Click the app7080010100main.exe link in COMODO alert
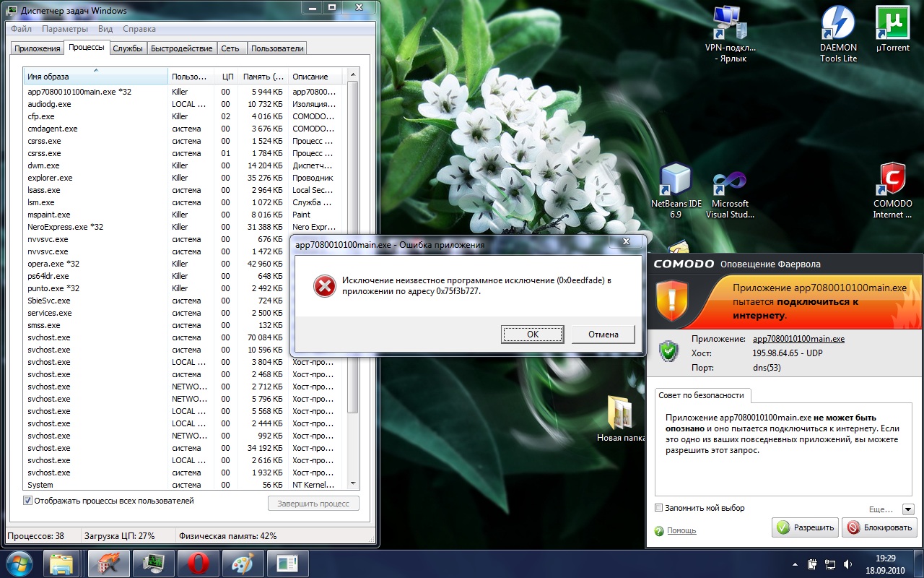The width and height of the screenshot is (924, 578). tap(798, 339)
